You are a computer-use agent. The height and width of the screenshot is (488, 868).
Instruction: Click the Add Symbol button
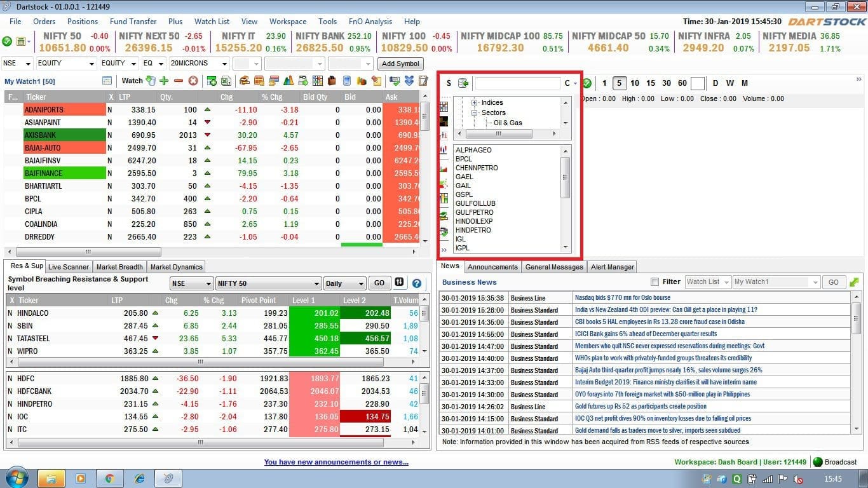click(x=400, y=64)
